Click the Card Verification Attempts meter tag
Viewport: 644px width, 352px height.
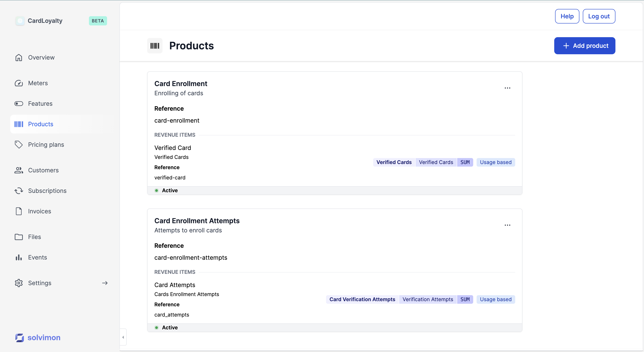pos(362,299)
